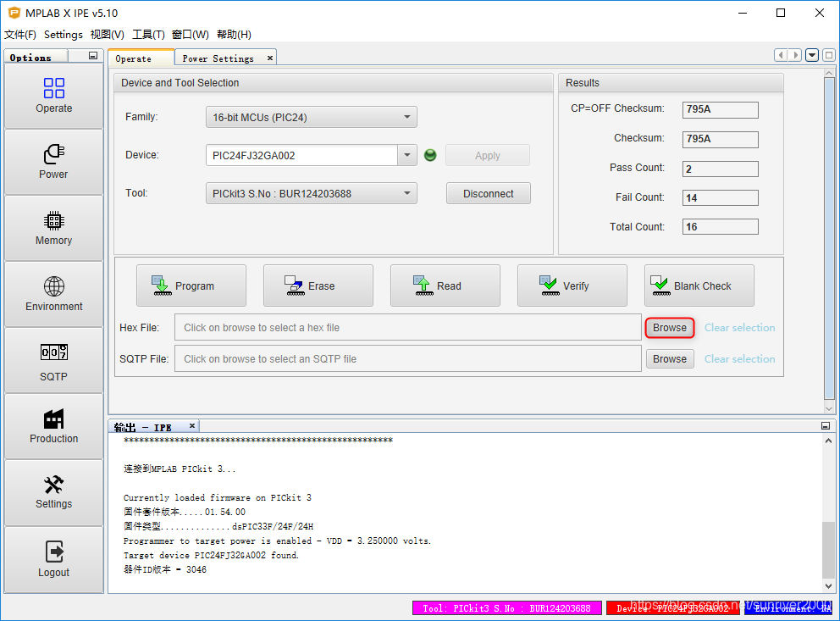Click the Checksum value field
Screen dimensions: 840x621
tap(720, 139)
